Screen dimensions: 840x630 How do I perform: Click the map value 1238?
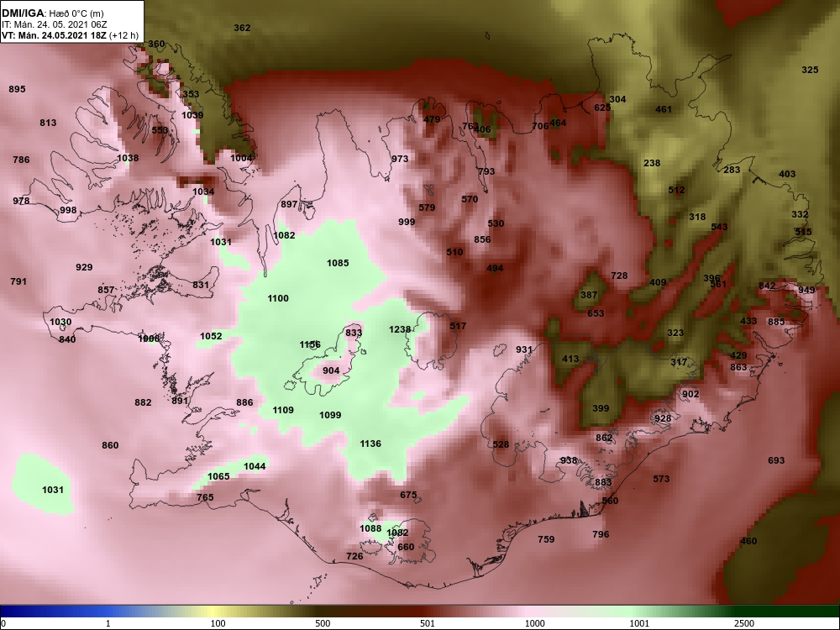click(400, 329)
